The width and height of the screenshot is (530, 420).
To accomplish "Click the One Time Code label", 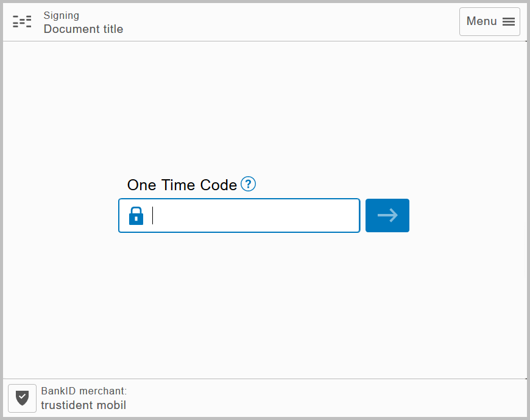I will click(x=182, y=185).
